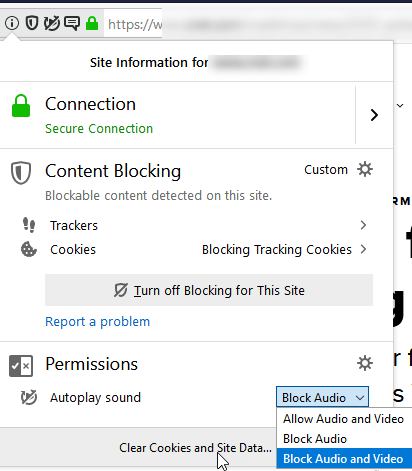This screenshot has height=471, width=412.
Task: Click the site information icon in address bar
Action: click(x=12, y=23)
